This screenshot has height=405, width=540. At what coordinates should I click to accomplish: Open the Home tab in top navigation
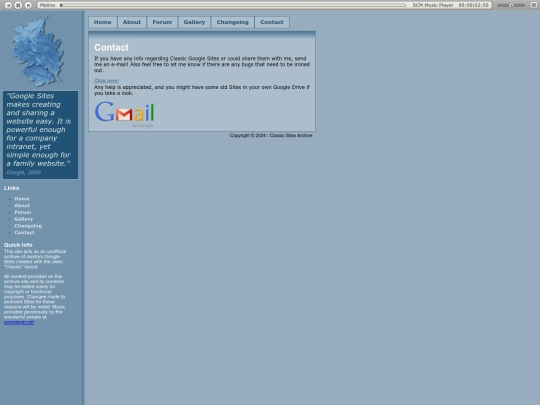tap(103, 22)
